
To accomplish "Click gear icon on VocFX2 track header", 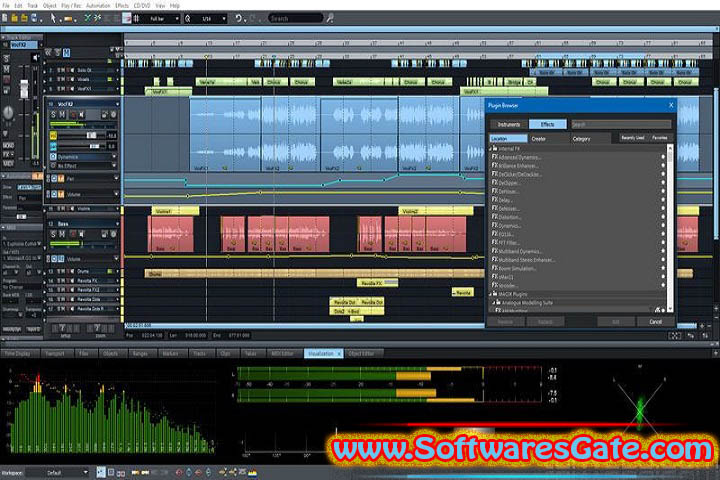I will click(113, 114).
